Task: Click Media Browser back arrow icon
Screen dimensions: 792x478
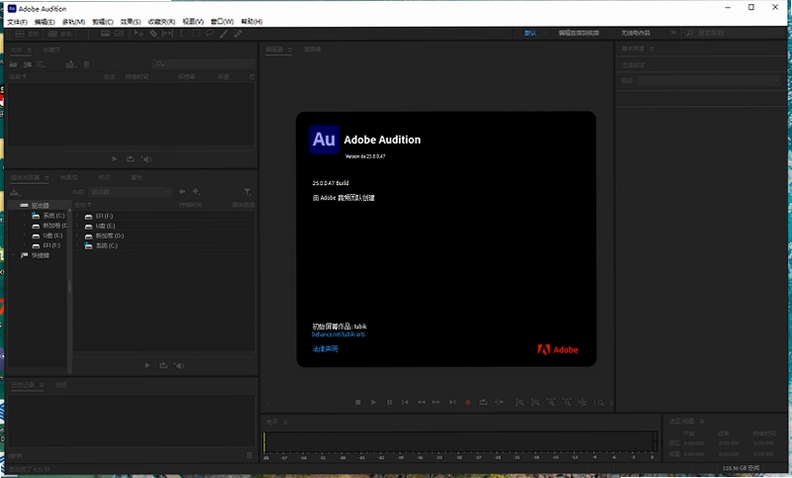Action: click(x=182, y=192)
